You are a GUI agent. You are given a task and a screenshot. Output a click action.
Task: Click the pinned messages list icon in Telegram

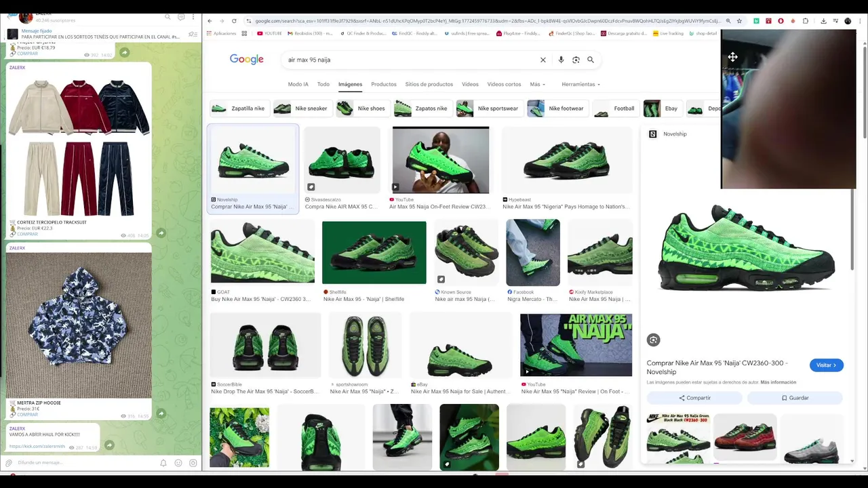(193, 34)
